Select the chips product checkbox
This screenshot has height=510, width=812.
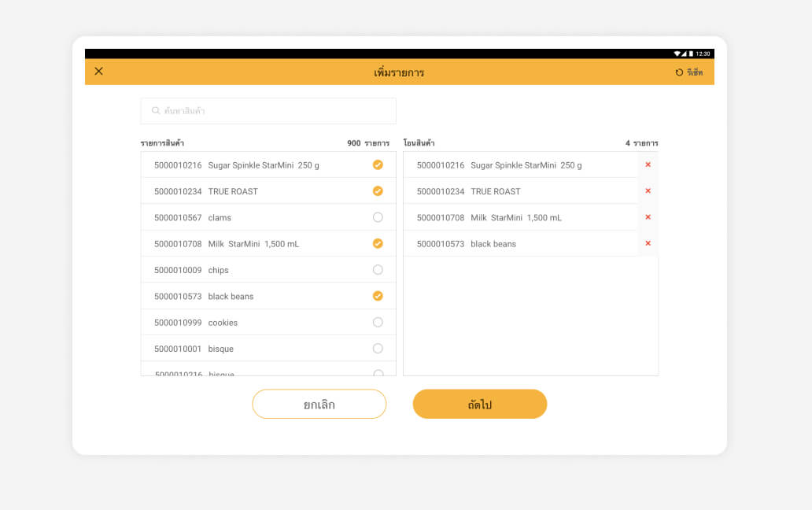[x=378, y=270]
